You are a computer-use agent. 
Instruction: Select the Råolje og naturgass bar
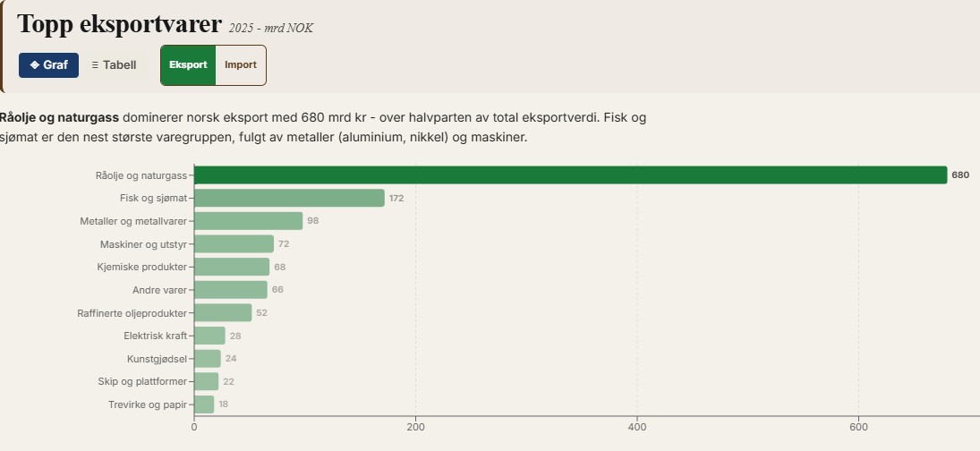point(570,175)
